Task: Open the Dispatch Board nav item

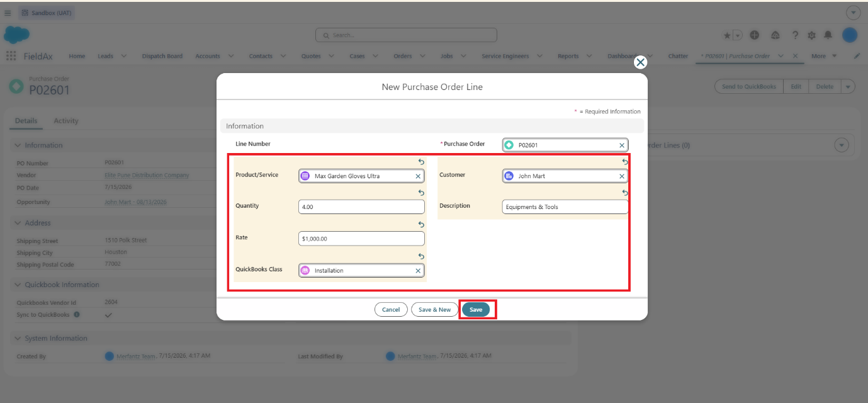Action: click(x=162, y=56)
